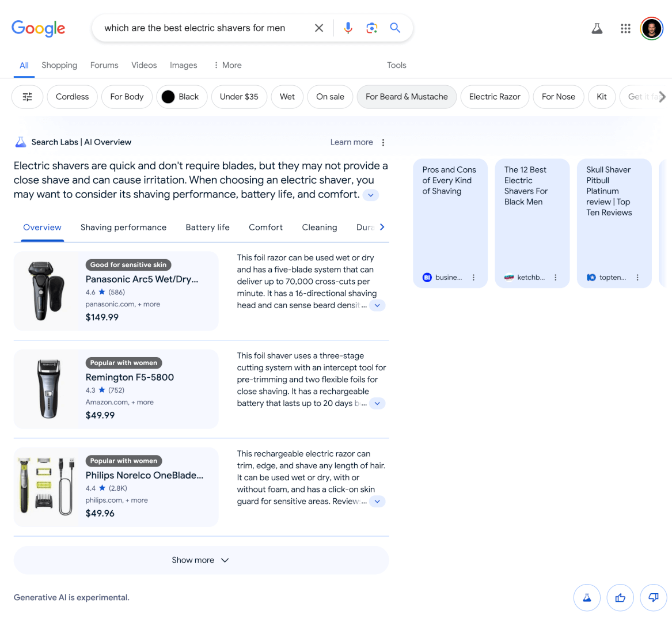Click the Learn more link
The height and width of the screenshot is (622, 672).
tap(351, 142)
